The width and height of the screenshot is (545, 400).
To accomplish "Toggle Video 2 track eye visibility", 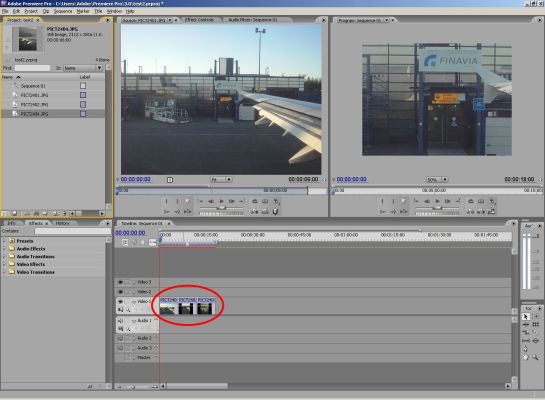I will [120, 292].
